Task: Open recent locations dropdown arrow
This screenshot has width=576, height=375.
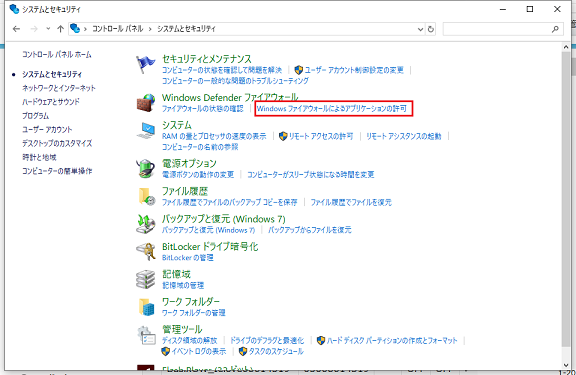Action: (x=48, y=29)
